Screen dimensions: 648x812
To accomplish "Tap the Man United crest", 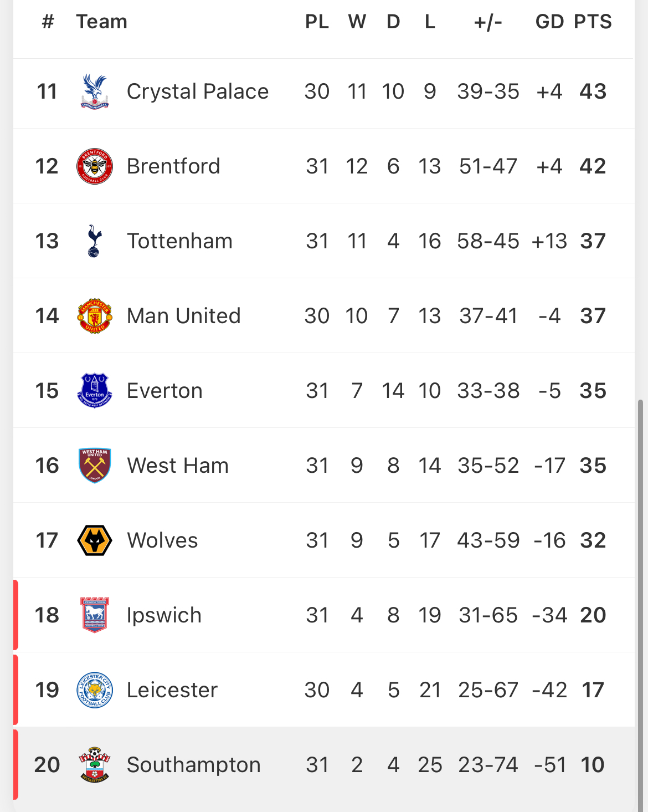I will (95, 316).
